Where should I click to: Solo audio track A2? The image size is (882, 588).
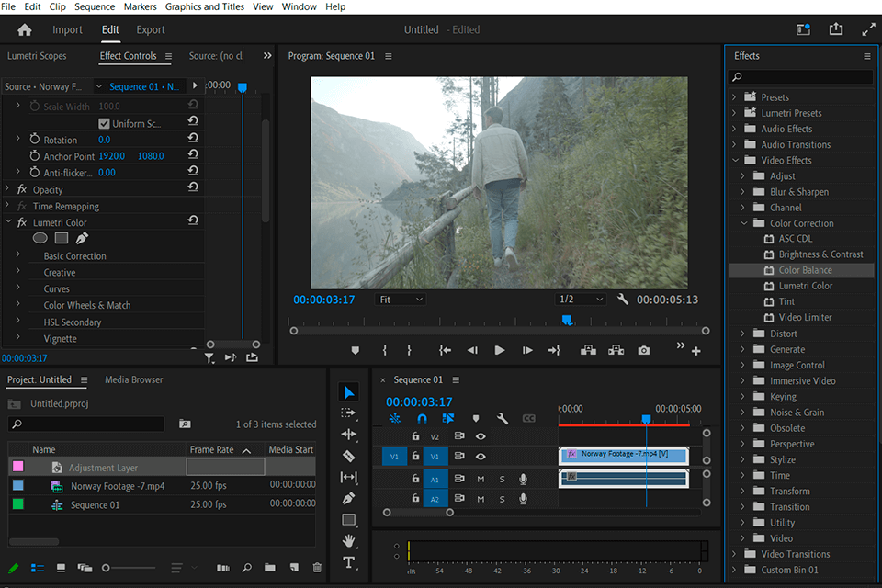pyautogui.click(x=502, y=499)
